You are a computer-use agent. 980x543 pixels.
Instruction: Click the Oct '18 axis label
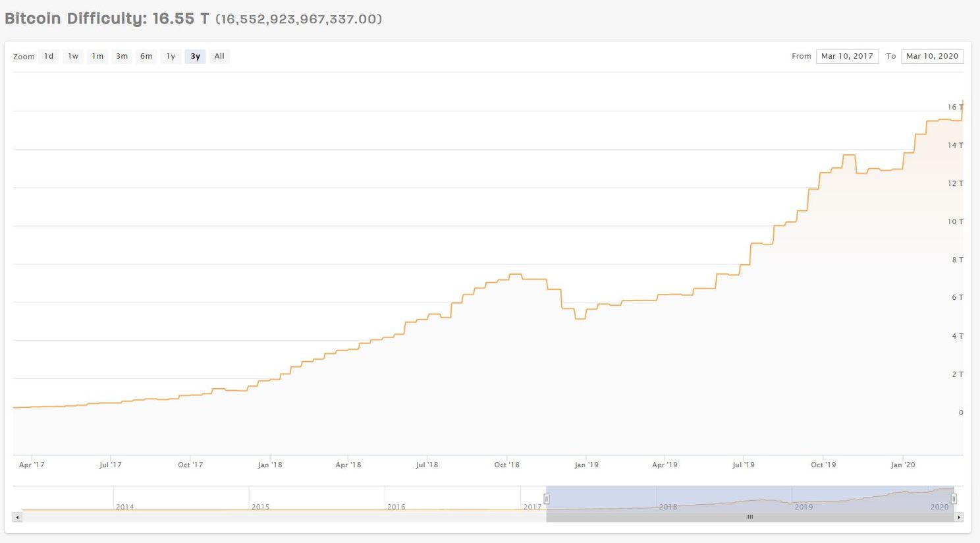[x=506, y=465]
